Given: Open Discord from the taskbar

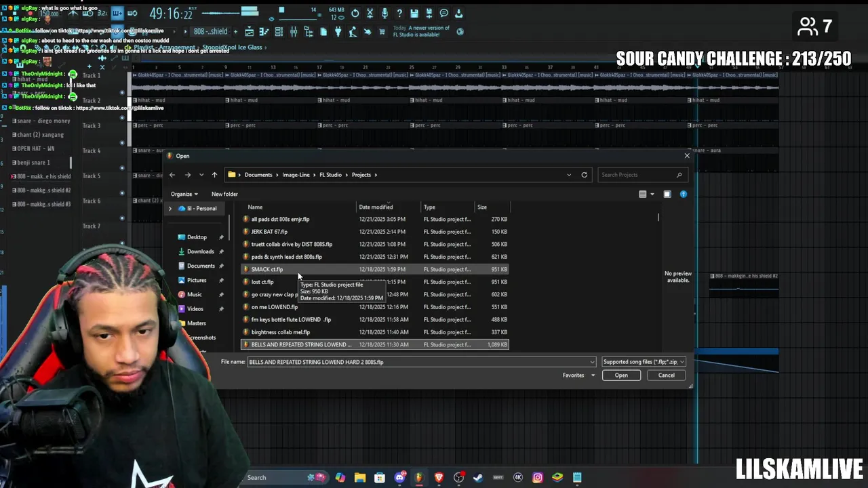Looking at the screenshot, I should pyautogui.click(x=399, y=477).
